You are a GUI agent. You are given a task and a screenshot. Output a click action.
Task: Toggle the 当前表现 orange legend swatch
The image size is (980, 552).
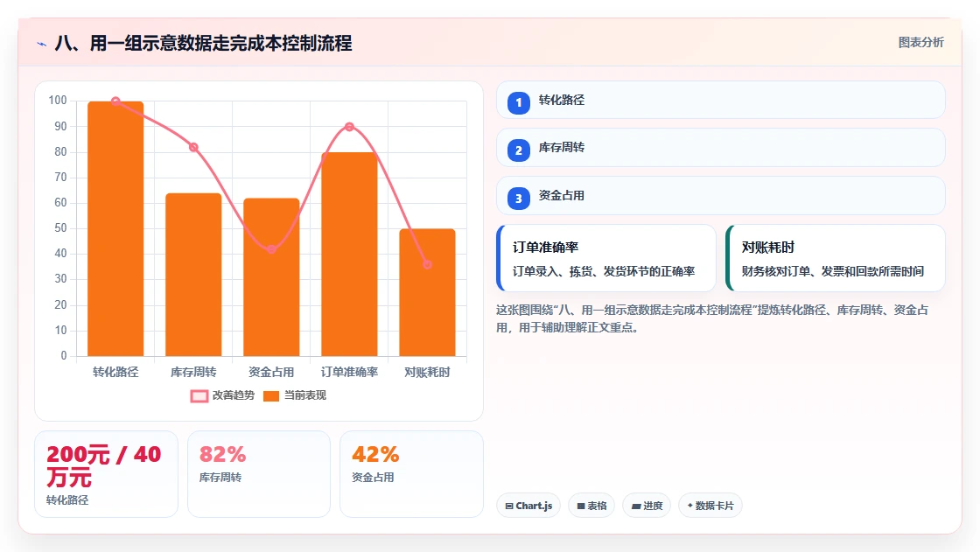[270, 395]
